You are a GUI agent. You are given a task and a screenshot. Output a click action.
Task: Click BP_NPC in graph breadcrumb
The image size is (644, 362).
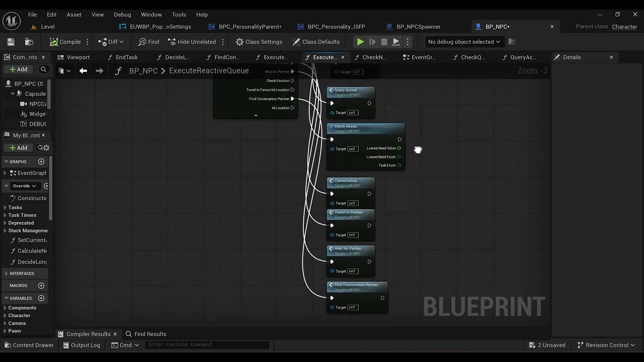pos(143,71)
